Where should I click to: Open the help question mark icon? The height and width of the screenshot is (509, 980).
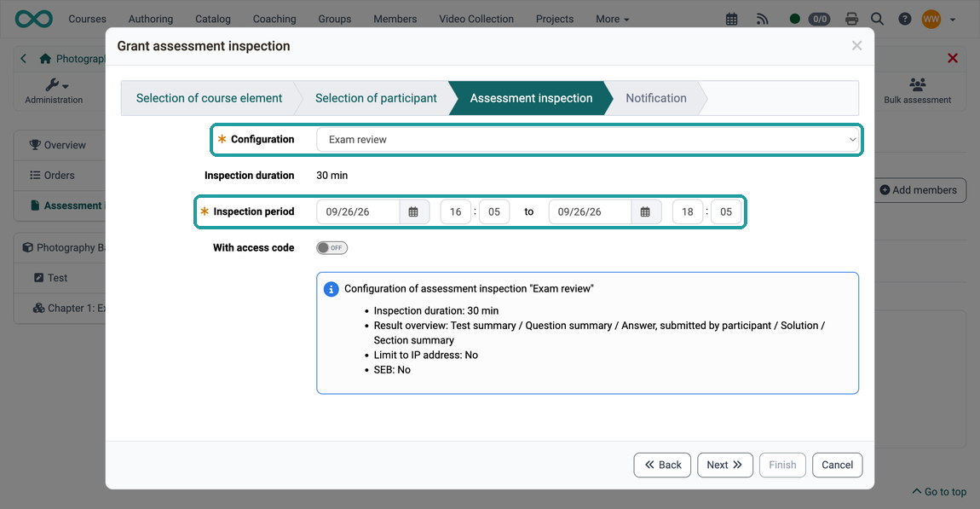pyautogui.click(x=904, y=19)
